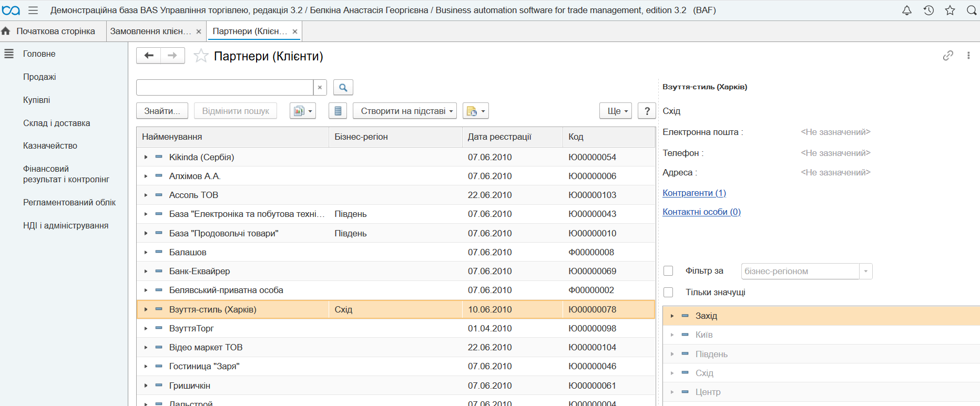Open Фінансовий результат і контролінг section
Viewport: 980px width, 406px height.
coord(66,174)
